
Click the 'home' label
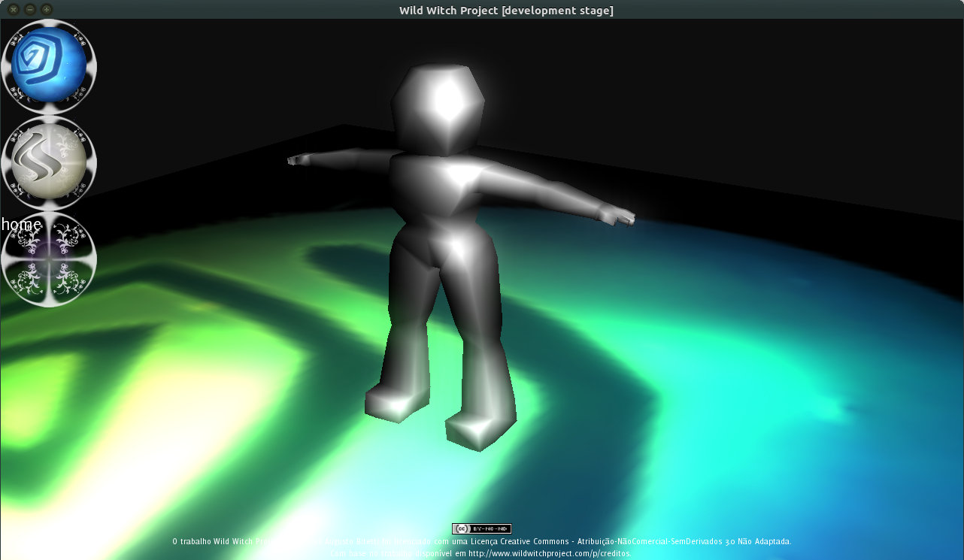click(x=21, y=224)
